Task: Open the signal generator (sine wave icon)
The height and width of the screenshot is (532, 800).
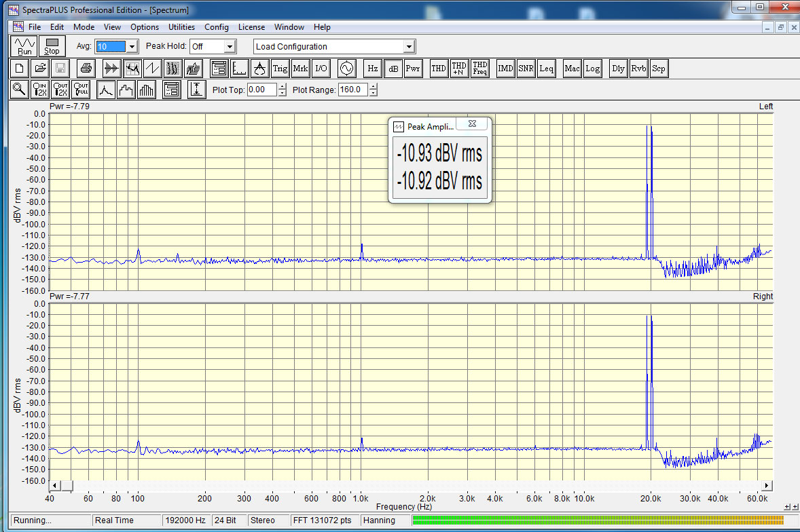Action: 347,69
